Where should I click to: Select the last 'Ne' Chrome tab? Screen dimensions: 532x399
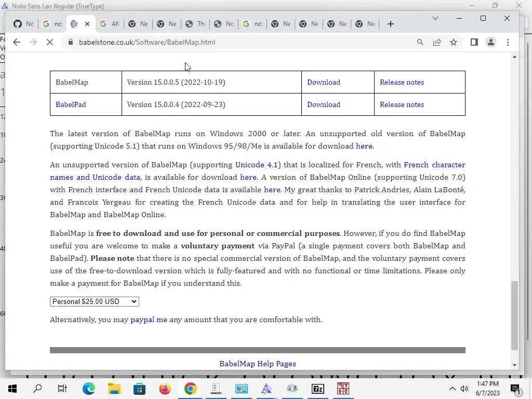click(x=365, y=24)
